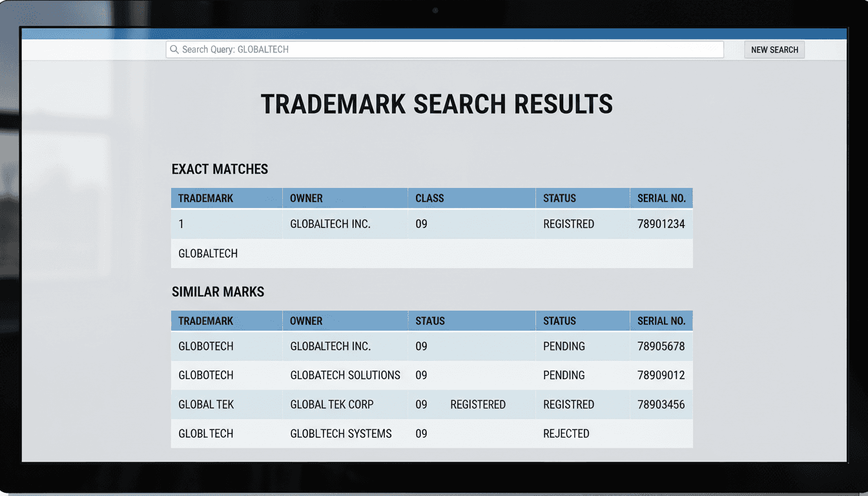
Task: Select serial number 78909012
Action: (x=661, y=375)
